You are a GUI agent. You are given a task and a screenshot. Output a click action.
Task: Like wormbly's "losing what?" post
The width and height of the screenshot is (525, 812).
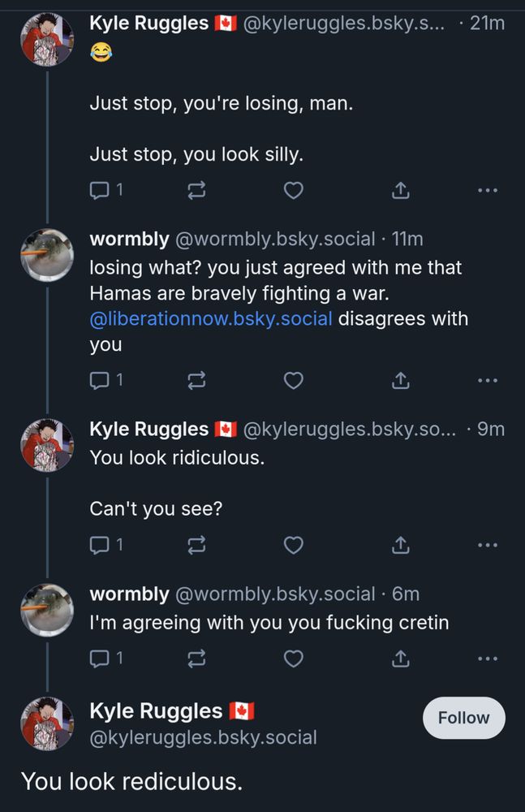point(294,380)
